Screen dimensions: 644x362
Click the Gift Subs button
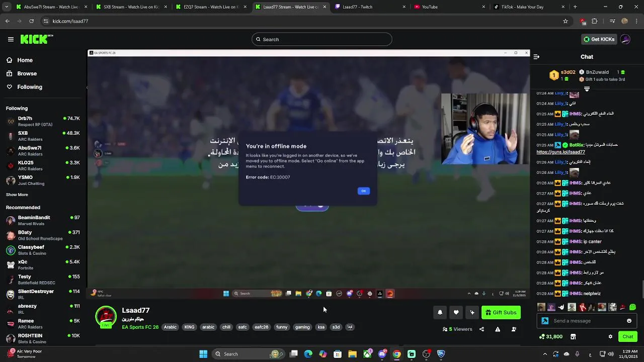(501, 312)
